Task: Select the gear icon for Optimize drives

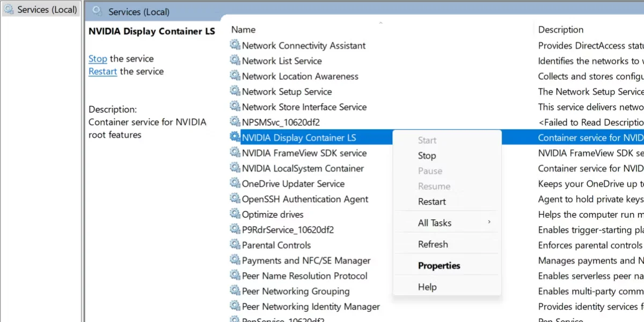Action: point(235,214)
